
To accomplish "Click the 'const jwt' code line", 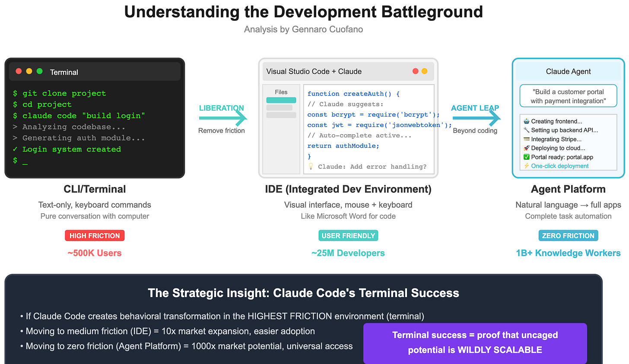I will [379, 125].
